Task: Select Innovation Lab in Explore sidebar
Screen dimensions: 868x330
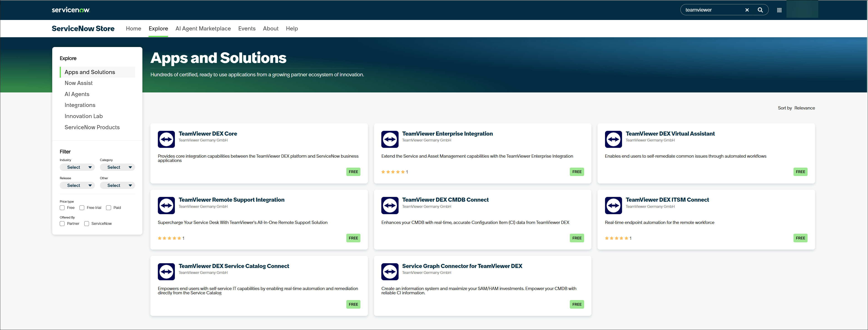Action: click(84, 116)
